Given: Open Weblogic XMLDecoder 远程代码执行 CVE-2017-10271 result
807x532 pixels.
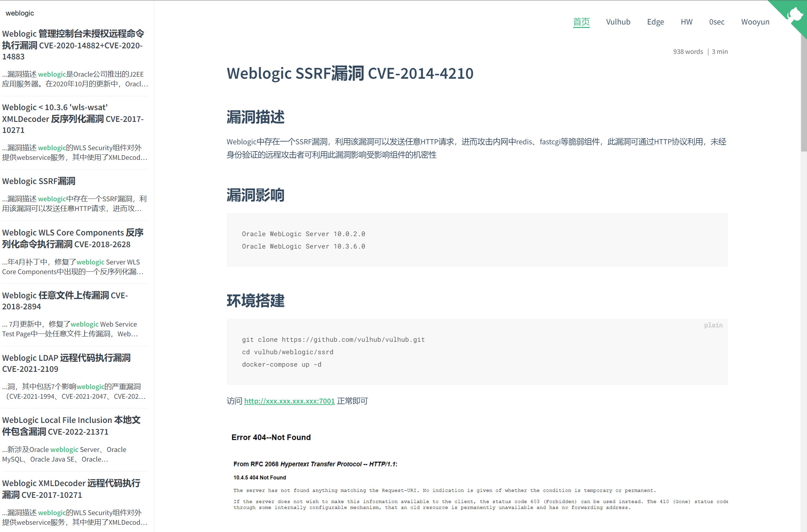Looking at the screenshot, I should (71, 489).
